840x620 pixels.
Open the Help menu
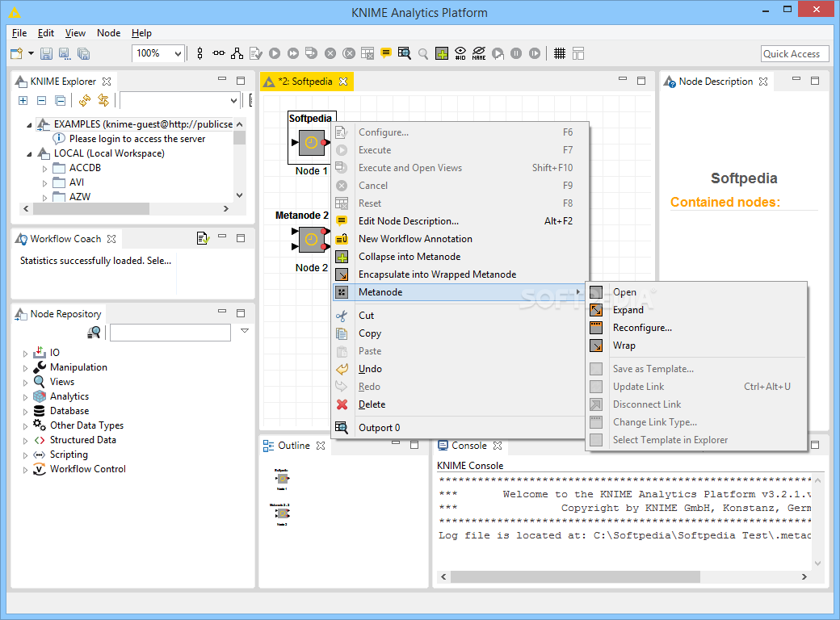coord(141,32)
